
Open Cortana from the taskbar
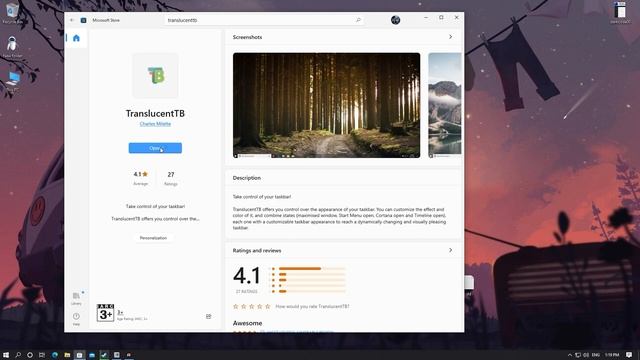click(x=30, y=355)
